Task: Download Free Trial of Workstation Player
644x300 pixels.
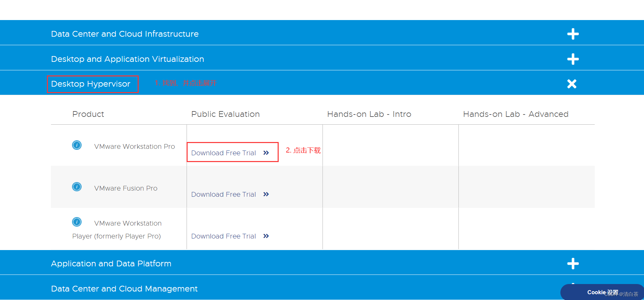Action: click(x=224, y=236)
